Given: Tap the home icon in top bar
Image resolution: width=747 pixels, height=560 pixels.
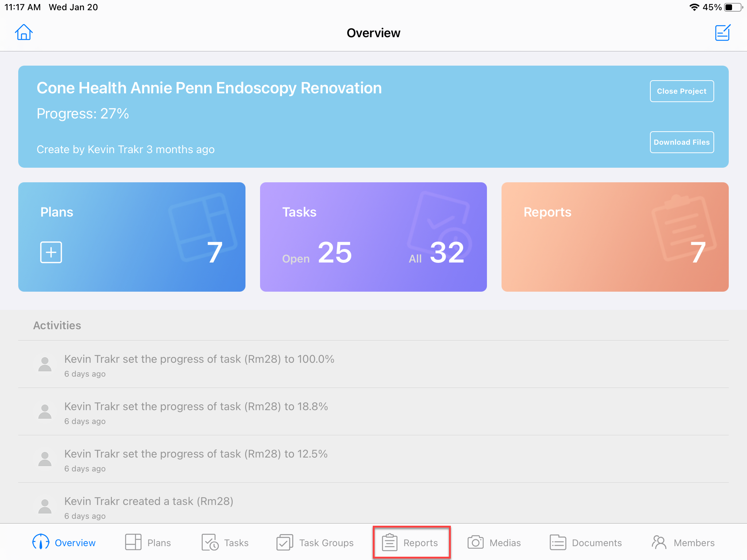Looking at the screenshot, I should click(x=24, y=32).
